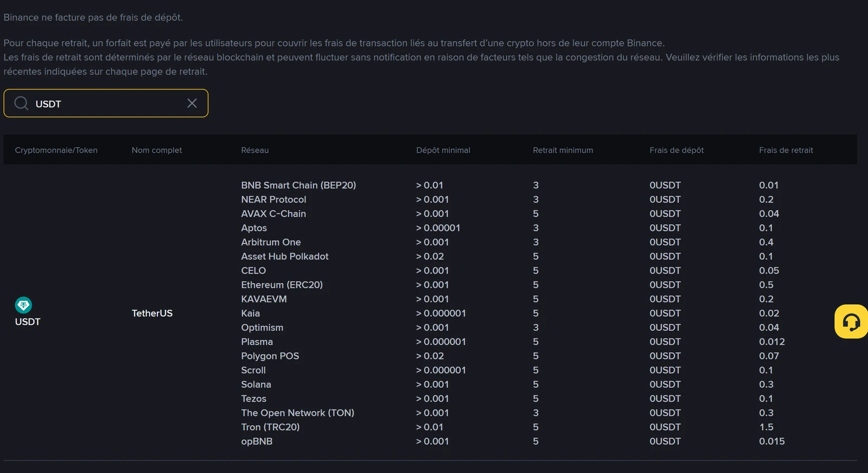Select the Arbitrum One network
The height and width of the screenshot is (473, 868).
point(271,242)
